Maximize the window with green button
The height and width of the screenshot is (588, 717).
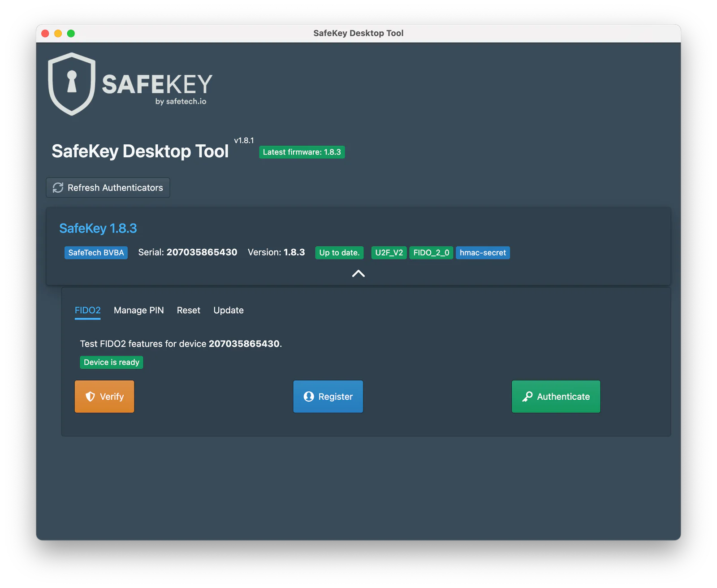pos(71,34)
